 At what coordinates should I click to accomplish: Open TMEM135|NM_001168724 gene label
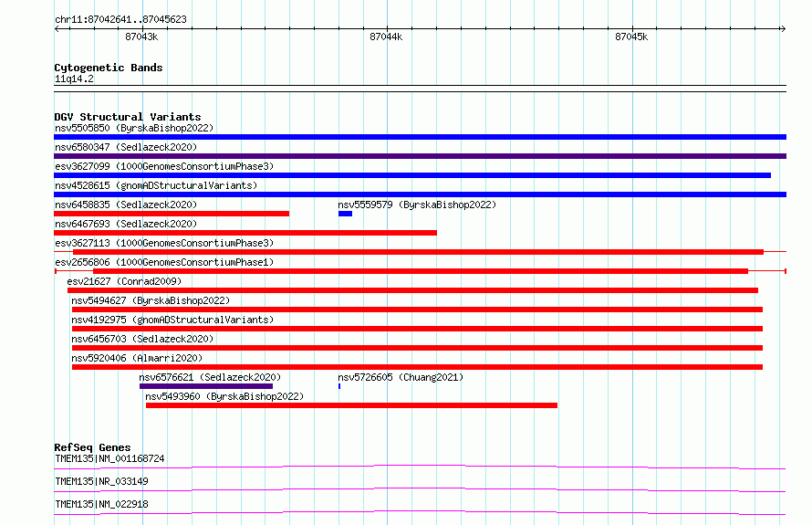point(109,458)
